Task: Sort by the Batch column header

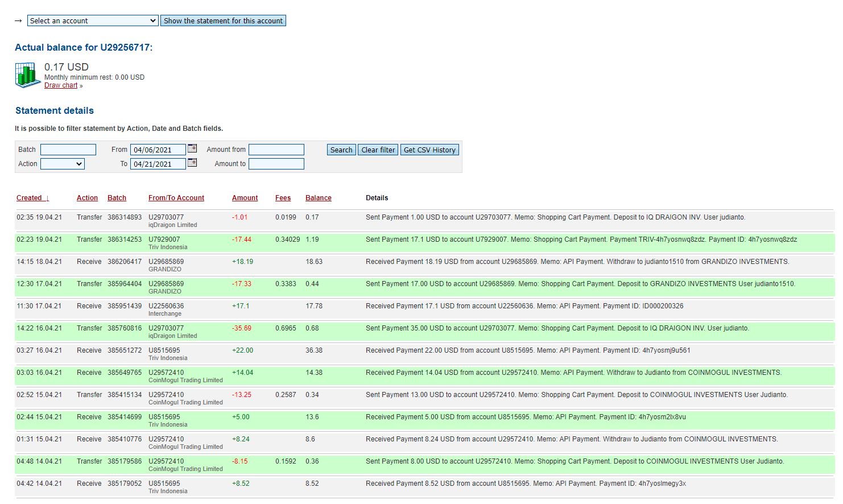Action: click(117, 198)
